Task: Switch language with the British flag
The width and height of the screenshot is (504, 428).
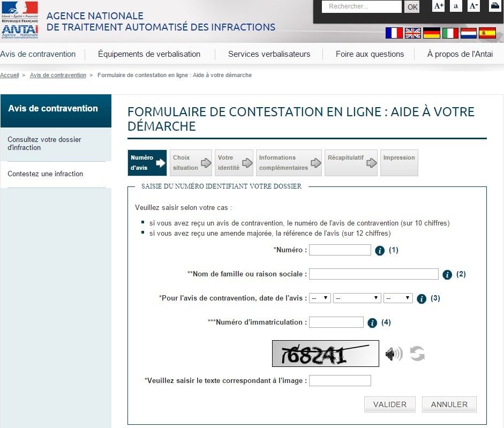Action: (x=412, y=33)
